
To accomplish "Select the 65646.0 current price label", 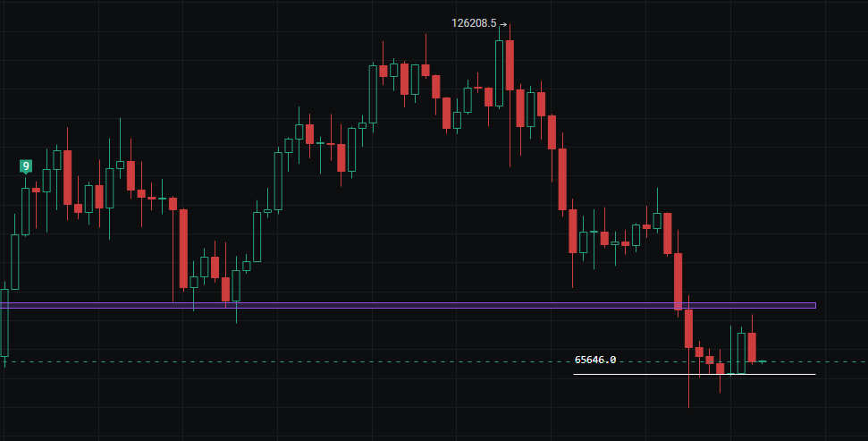I will (595, 360).
